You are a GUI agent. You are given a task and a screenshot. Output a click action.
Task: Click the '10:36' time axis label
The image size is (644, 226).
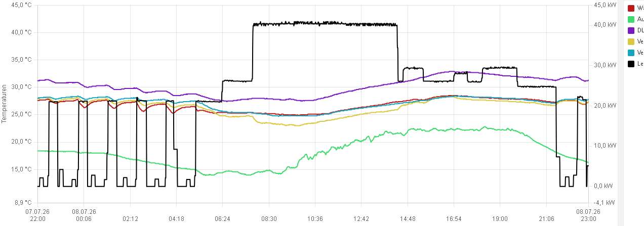315,219
